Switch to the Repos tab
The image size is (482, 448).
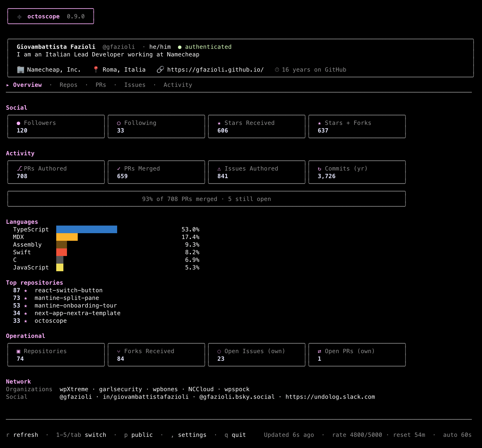coord(69,85)
